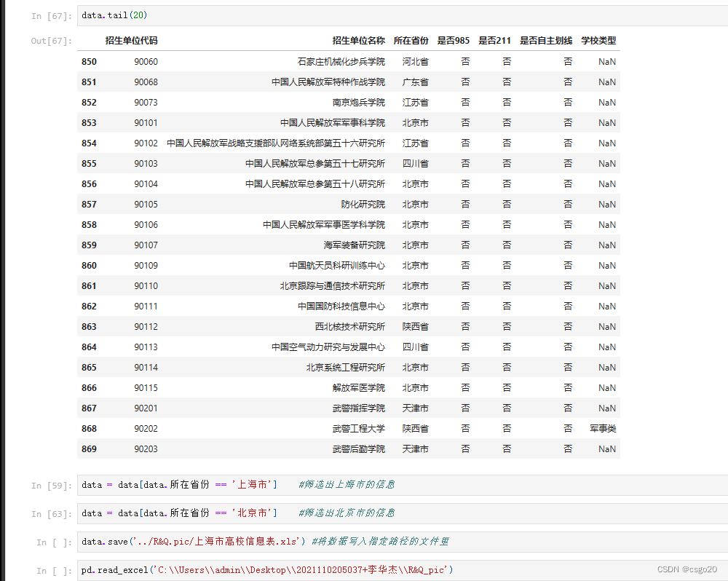Viewport: 728px width, 581px height.
Task: Click 中国人民解放军军事医学科学院 cell
Action: point(324,225)
